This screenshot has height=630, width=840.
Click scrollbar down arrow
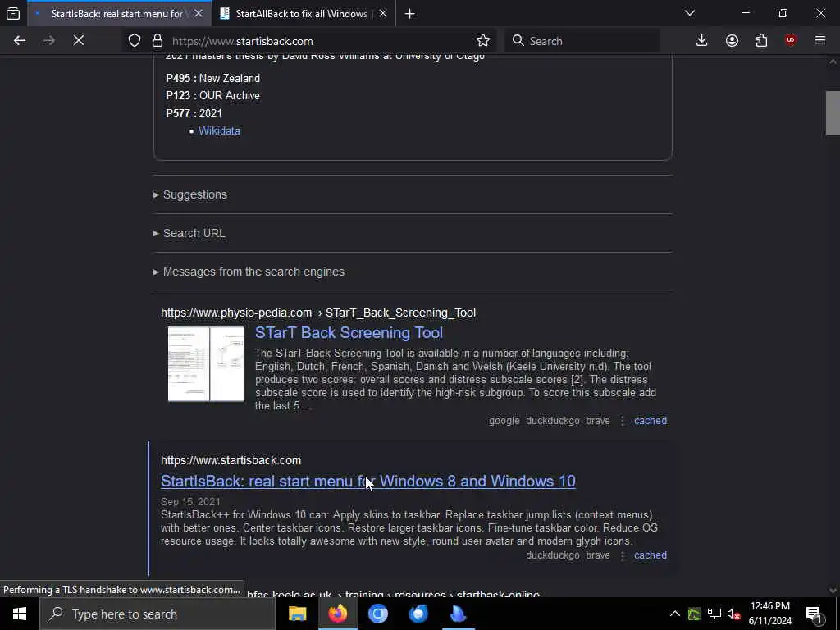[833, 591]
